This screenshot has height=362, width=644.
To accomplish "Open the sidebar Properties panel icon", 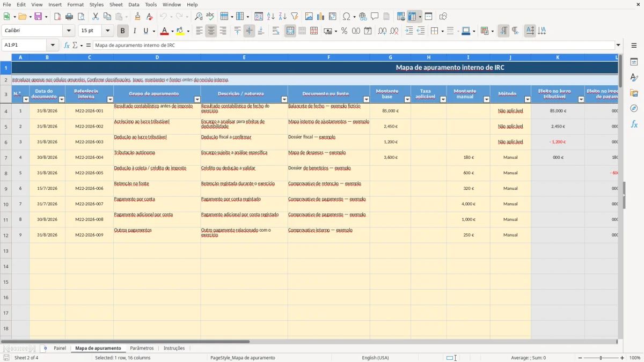I will click(x=634, y=62).
